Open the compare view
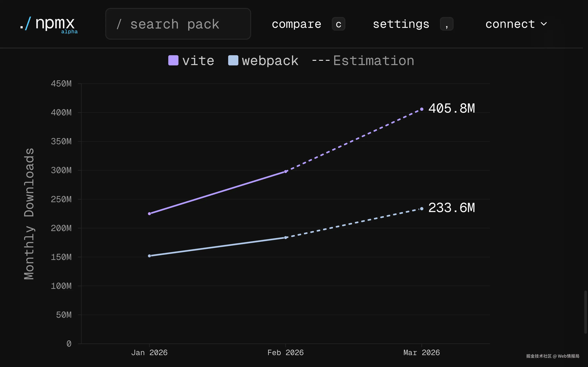The width and height of the screenshot is (588, 367). pos(296,24)
